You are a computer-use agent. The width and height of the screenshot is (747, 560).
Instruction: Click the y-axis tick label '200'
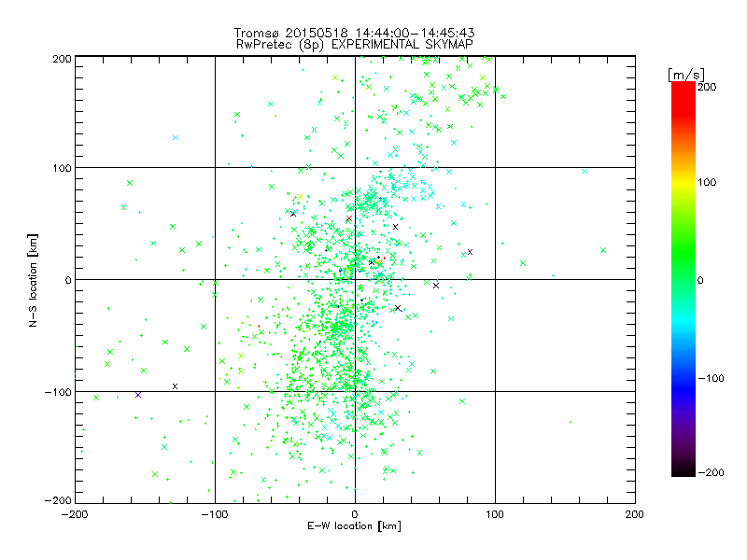[x=62, y=59]
